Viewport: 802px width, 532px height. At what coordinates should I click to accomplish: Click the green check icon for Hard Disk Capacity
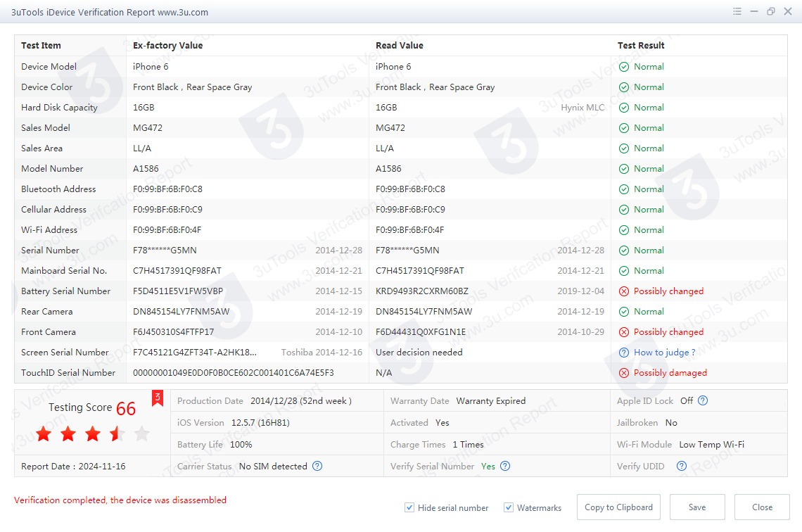(624, 108)
